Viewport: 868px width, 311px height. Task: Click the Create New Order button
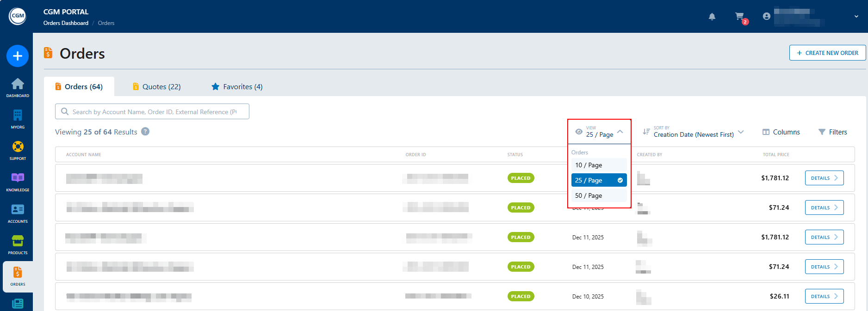827,53
